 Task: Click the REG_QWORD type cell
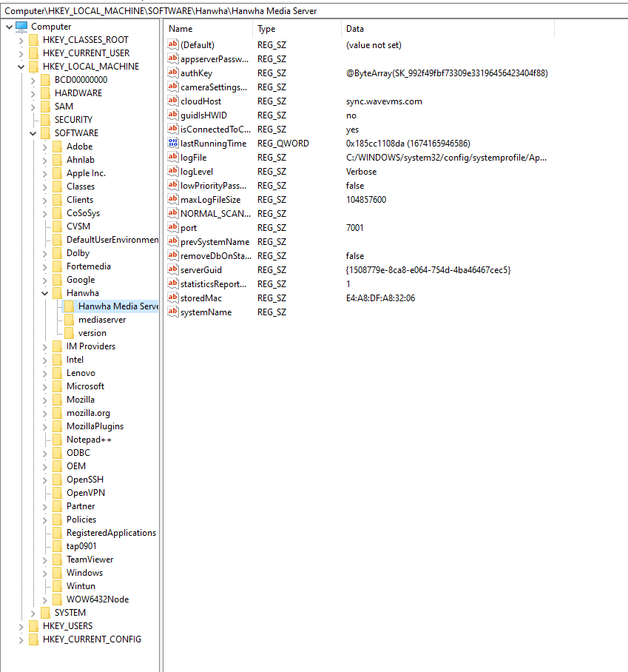tap(283, 143)
